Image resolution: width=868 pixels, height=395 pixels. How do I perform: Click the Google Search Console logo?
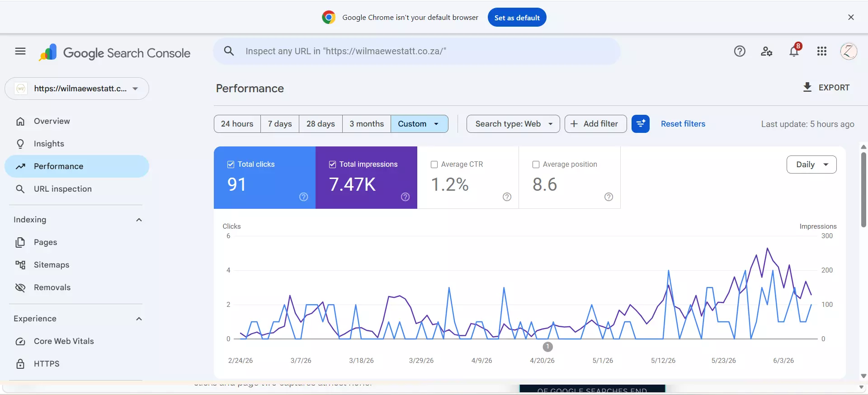[x=115, y=53]
